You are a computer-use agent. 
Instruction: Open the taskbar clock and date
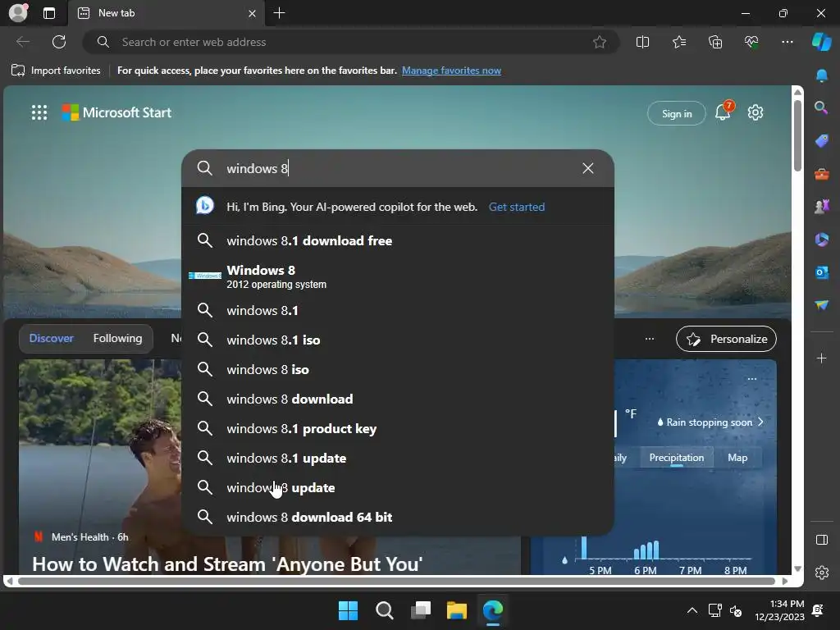779,610
